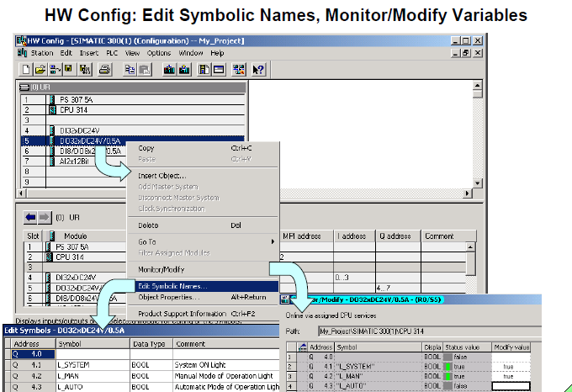The image size is (572, 392).
Task: Click the I address column header
Action: point(354,236)
